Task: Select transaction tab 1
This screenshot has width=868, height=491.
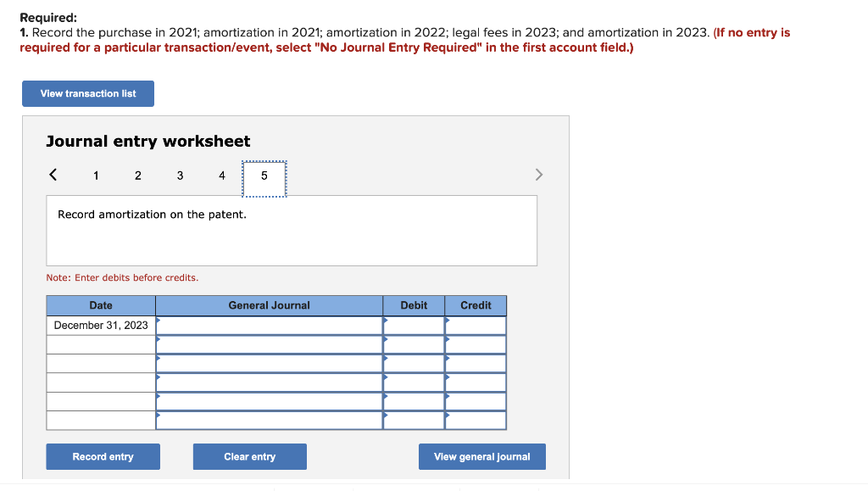Action: (x=95, y=176)
